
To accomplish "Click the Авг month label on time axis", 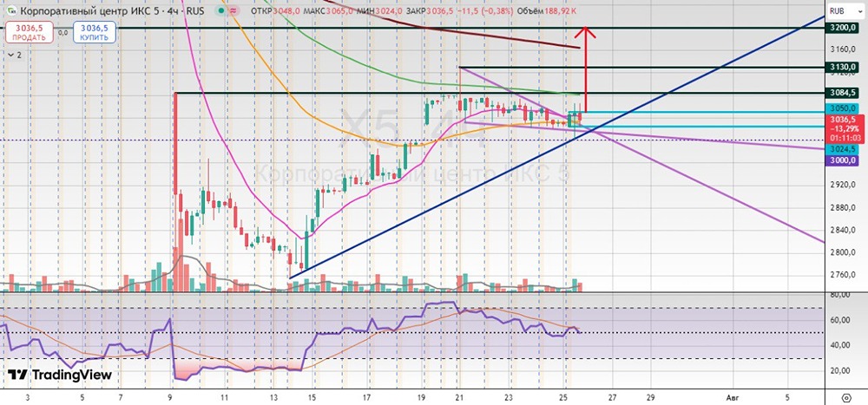I will pyautogui.click(x=734, y=397).
